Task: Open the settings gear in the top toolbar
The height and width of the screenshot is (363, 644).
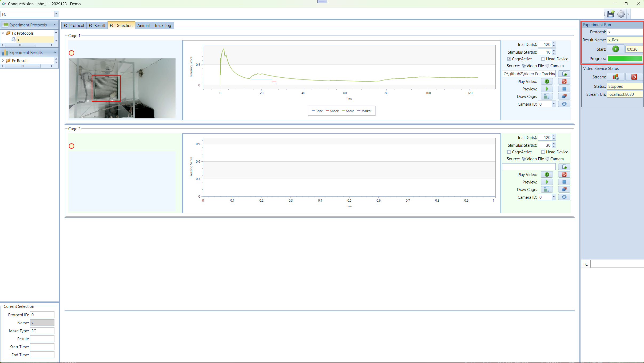Action: click(x=621, y=14)
